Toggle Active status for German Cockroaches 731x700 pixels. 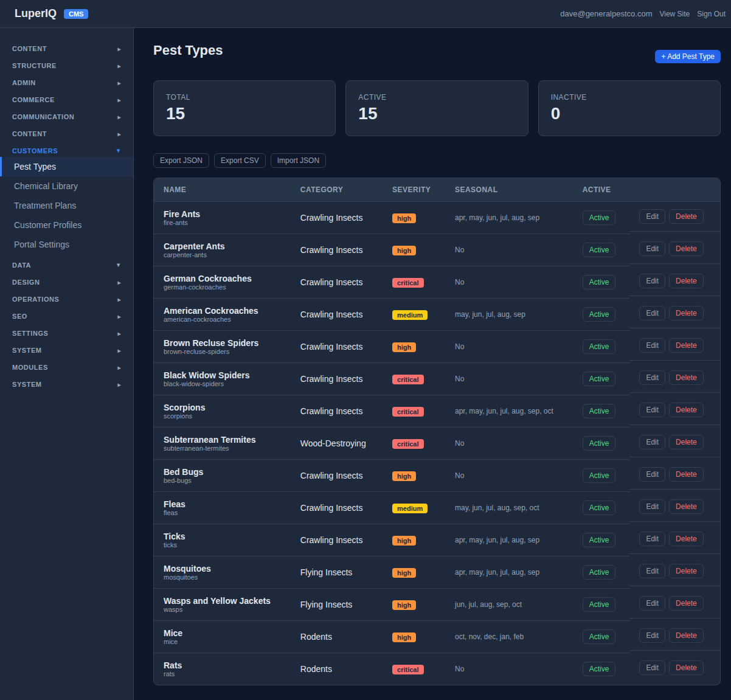pos(598,282)
